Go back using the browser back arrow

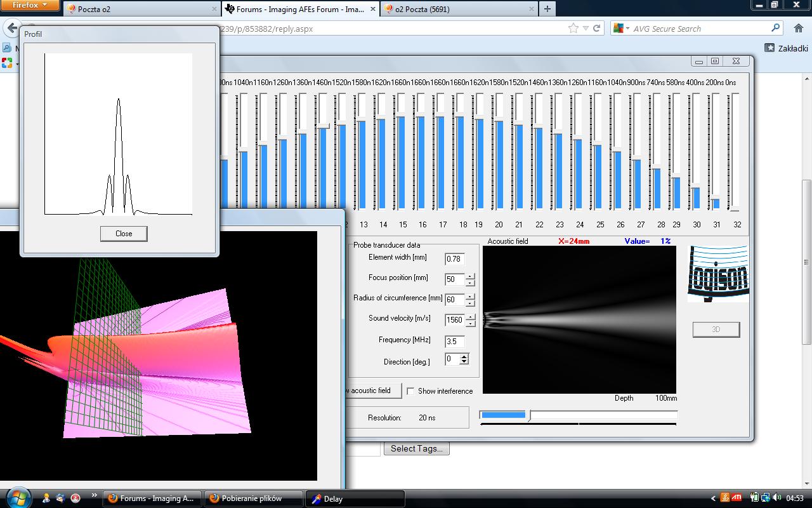11,29
